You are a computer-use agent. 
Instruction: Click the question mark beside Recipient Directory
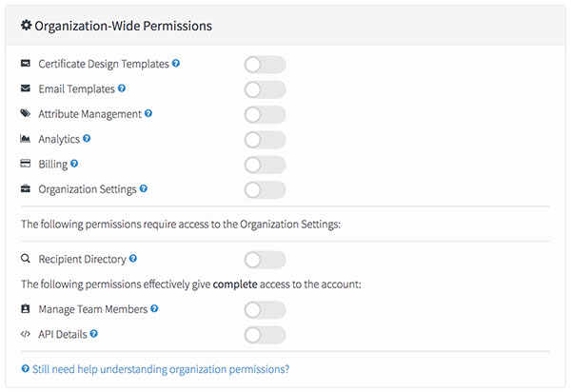tap(133, 259)
